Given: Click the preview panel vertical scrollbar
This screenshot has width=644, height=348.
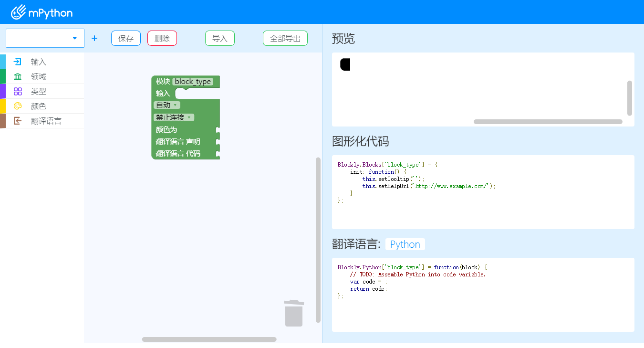Looking at the screenshot, I should (630, 98).
